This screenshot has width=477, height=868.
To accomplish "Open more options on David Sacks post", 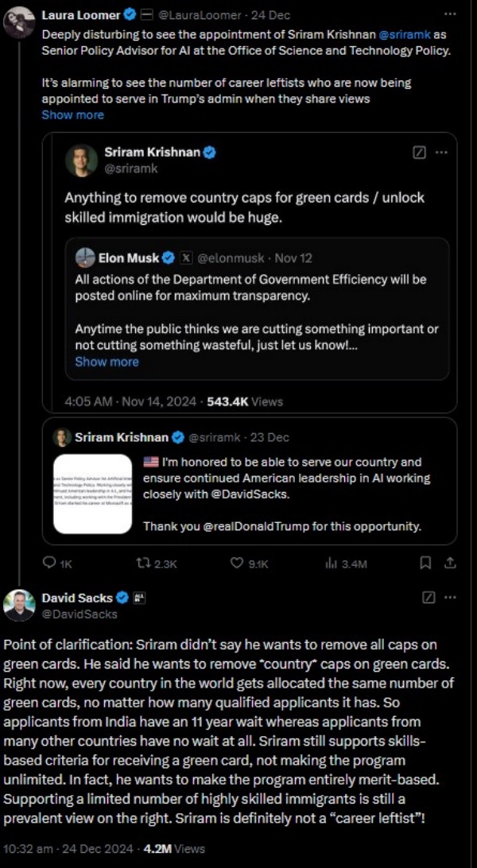I will [450, 597].
